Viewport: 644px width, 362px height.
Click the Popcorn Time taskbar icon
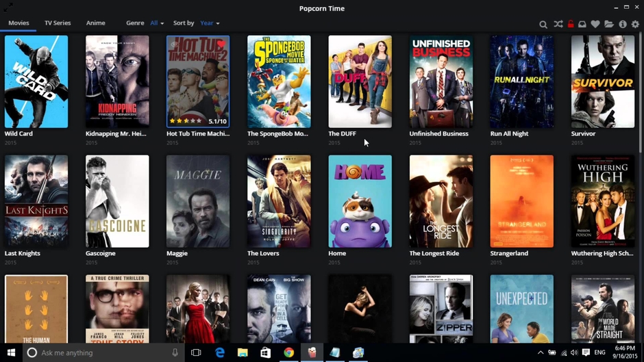312,352
